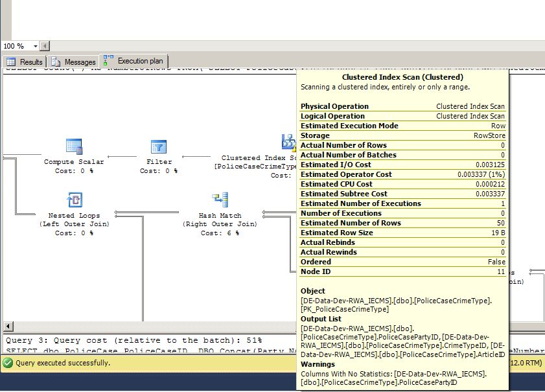Image resolution: width=545 pixels, height=392 pixels.
Task: Click the 'Actual Rebinds' tooltip row
Action: pos(403,242)
